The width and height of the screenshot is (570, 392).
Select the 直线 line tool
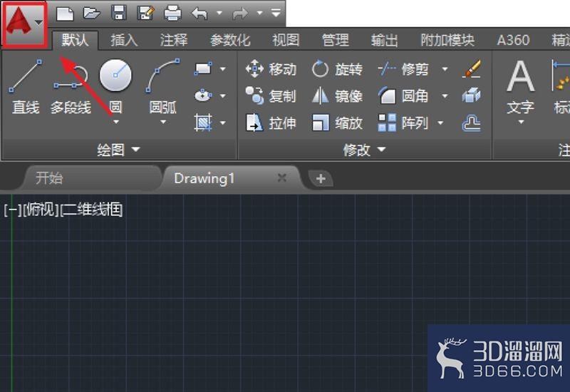pos(26,87)
